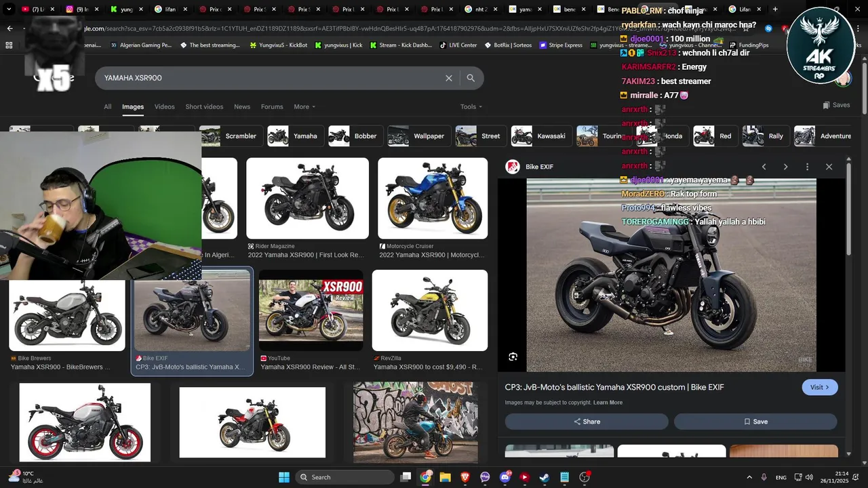Open the Forums tab
This screenshot has width=868, height=488.
(x=272, y=106)
